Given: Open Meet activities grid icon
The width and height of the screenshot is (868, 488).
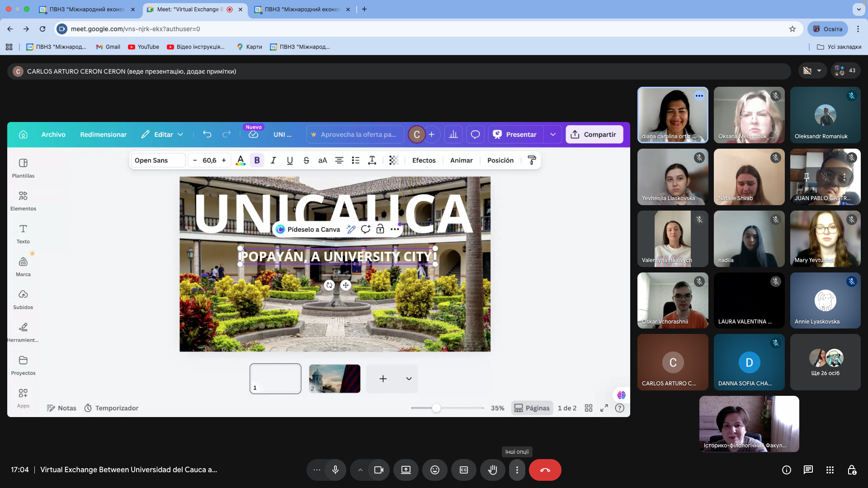Looking at the screenshot, I should click(x=830, y=470).
